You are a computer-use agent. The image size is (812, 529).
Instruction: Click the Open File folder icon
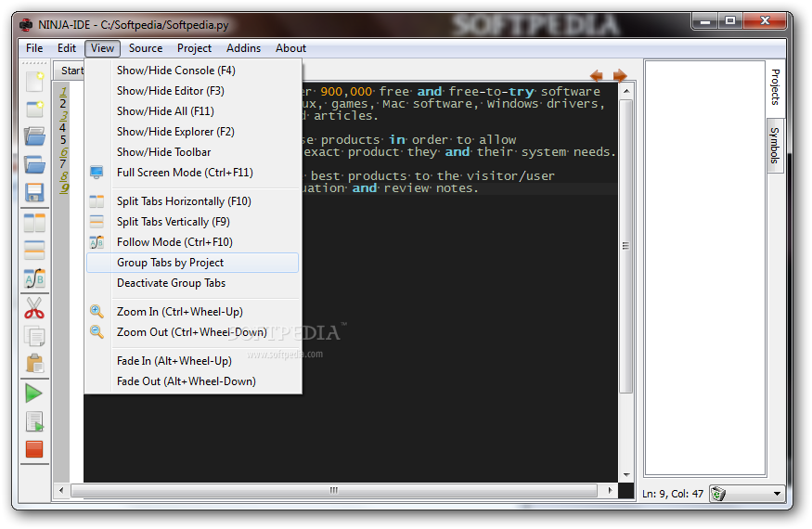pyautogui.click(x=34, y=136)
